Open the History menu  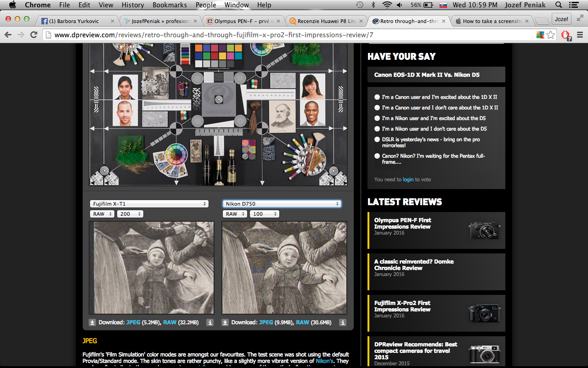coord(133,5)
